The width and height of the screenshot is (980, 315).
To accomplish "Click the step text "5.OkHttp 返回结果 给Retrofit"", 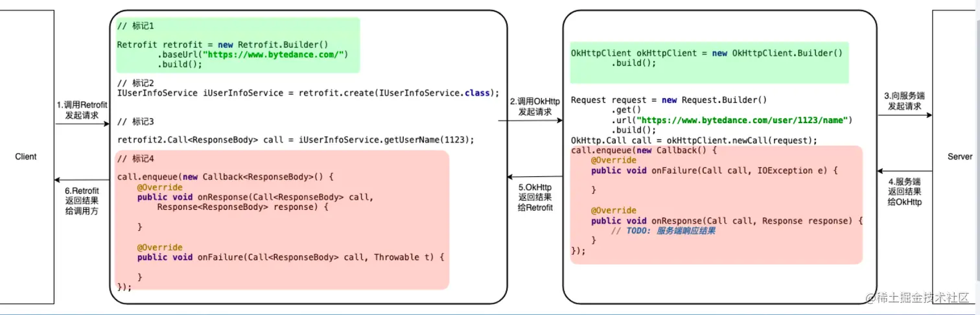I will point(535,198).
